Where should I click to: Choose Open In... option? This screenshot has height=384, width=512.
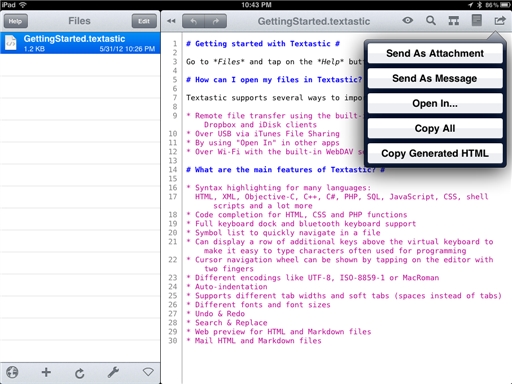tap(435, 103)
